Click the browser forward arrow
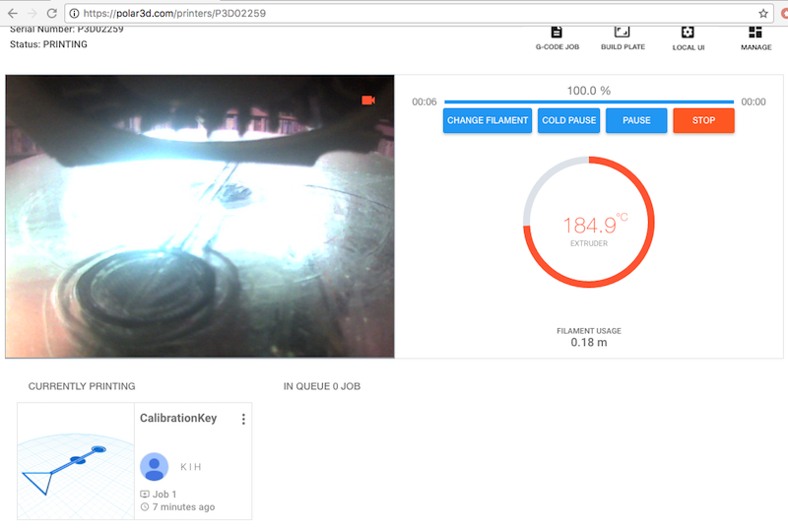Screen dimensions: 788x532 pyautogui.click(x=33, y=14)
